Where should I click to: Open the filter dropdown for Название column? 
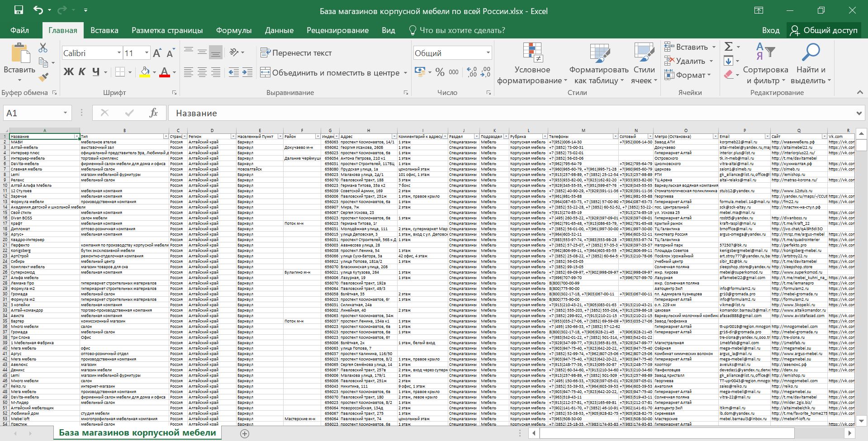point(77,137)
